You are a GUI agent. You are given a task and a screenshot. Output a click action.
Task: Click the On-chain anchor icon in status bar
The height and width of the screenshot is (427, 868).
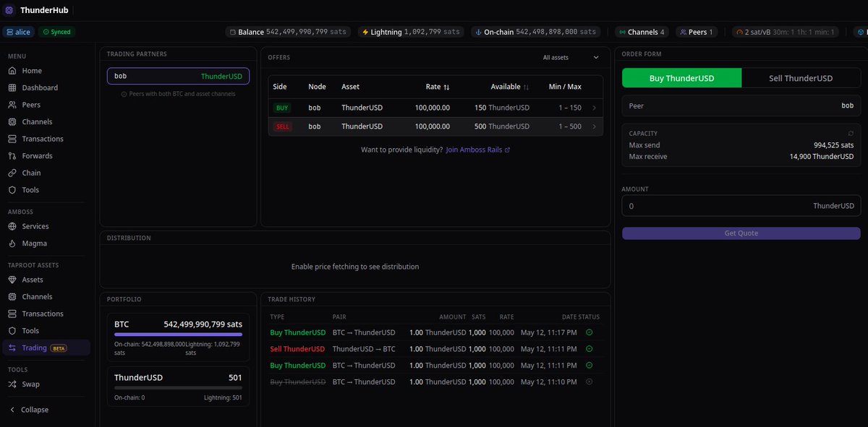477,32
